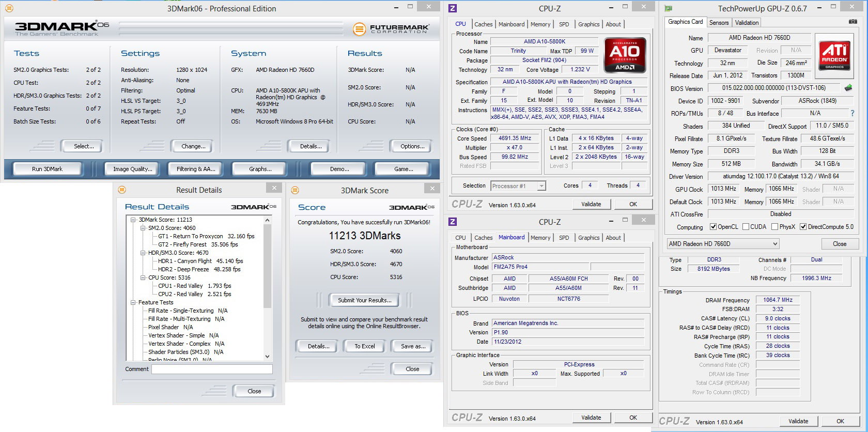Switch to the Sensors tab in GPU-Z

[719, 23]
